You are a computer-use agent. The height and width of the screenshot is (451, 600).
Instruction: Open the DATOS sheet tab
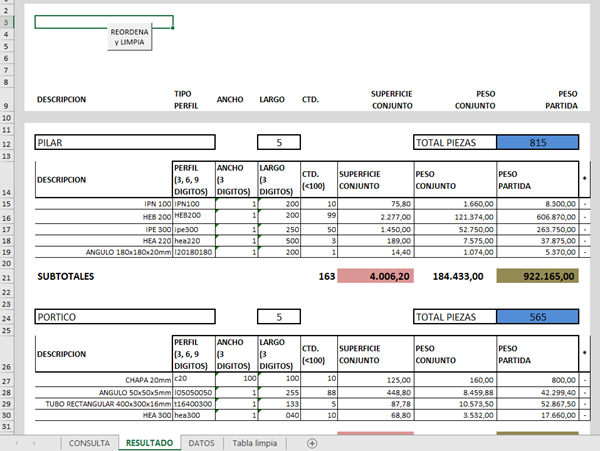(x=201, y=443)
